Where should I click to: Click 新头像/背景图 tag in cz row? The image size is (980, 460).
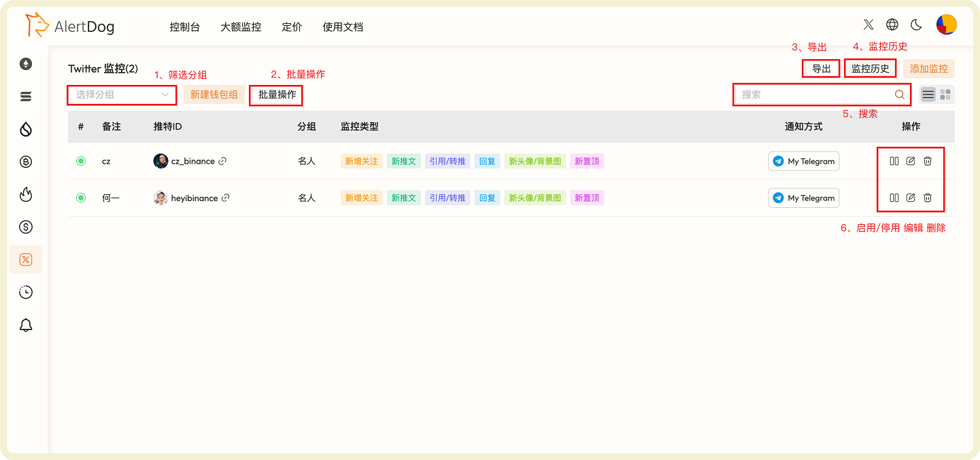535,161
